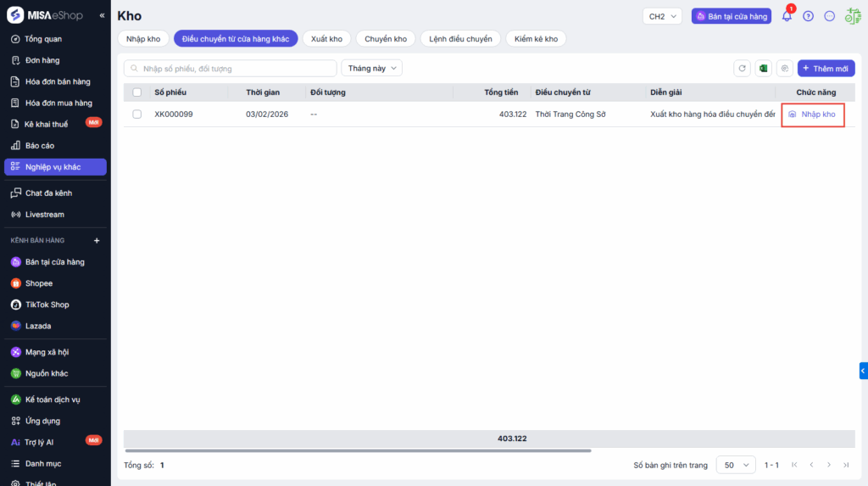This screenshot has height=486, width=868.
Task: Switch to Xuất kho tab
Action: tap(326, 39)
